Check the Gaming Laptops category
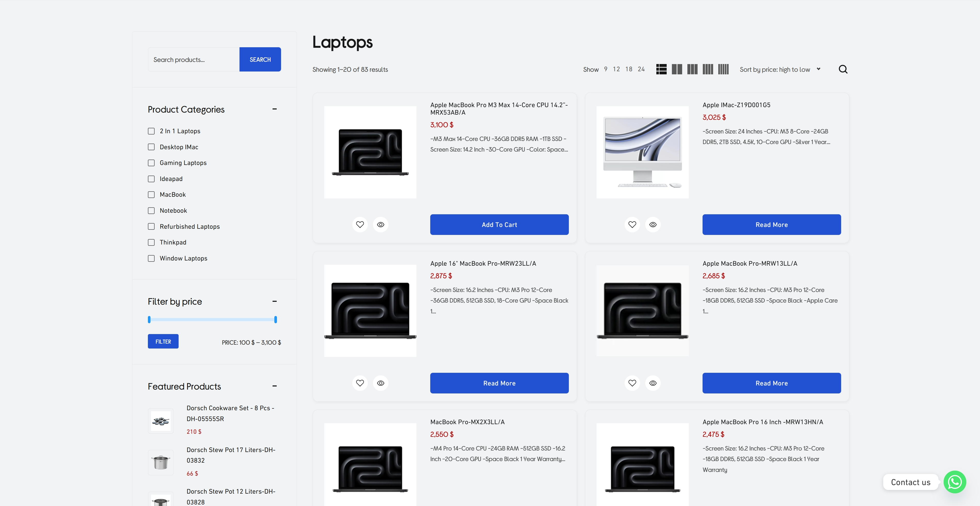This screenshot has width=980, height=506. click(x=152, y=163)
